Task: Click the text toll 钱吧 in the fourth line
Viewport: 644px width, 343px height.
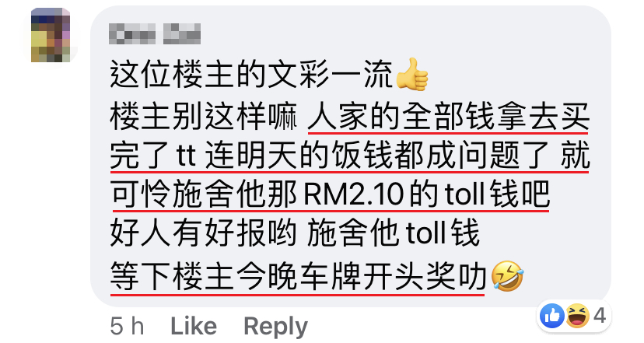Action: [498, 194]
